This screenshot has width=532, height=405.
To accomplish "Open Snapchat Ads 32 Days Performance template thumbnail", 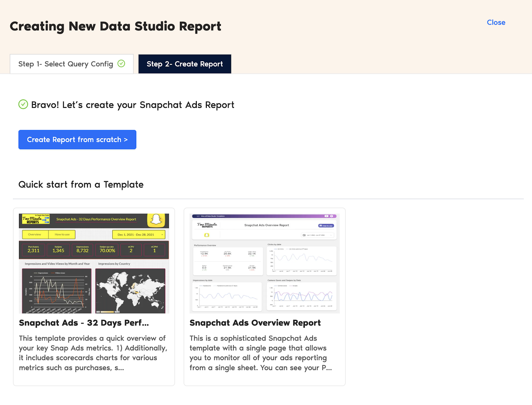I will (94, 263).
